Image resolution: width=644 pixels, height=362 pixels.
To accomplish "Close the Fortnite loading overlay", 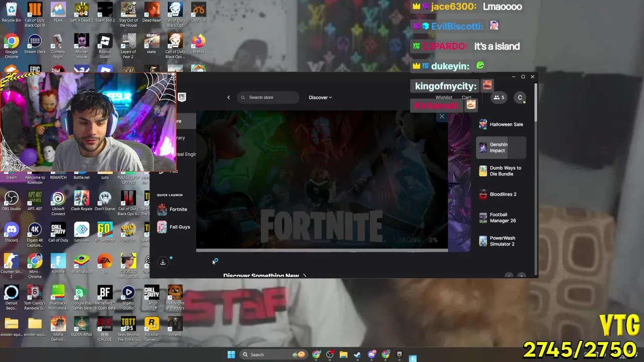I will (x=442, y=117).
